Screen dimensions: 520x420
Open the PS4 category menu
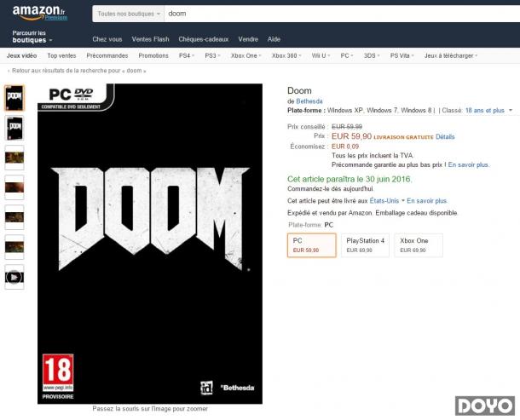187,55
